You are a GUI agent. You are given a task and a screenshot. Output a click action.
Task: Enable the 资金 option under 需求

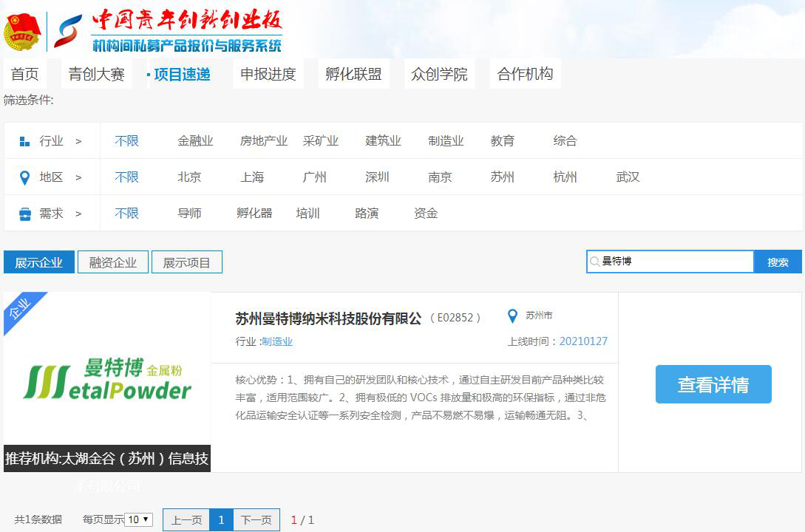coord(427,213)
